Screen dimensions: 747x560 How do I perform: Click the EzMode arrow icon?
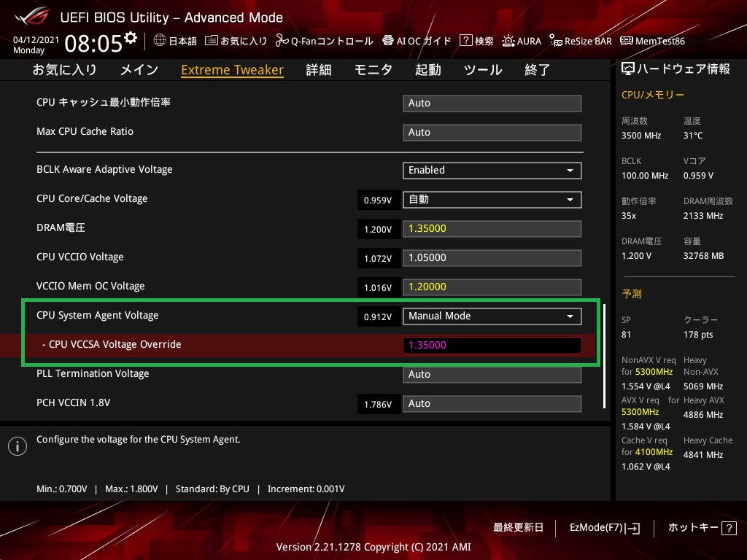632,528
